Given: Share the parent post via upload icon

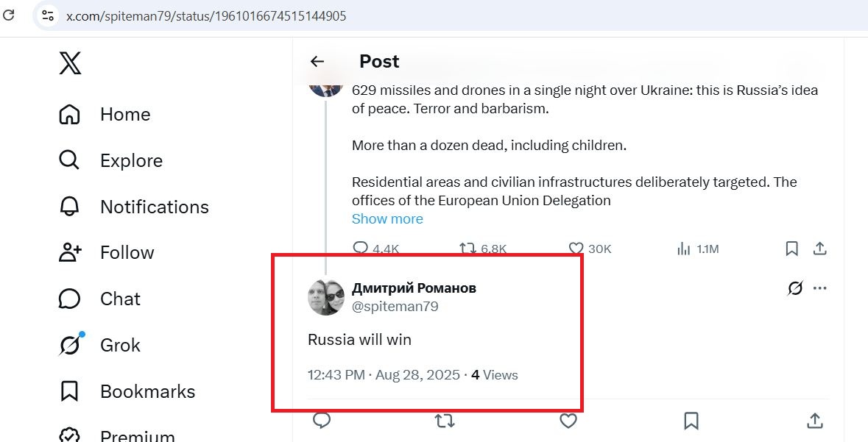Looking at the screenshot, I should point(820,249).
